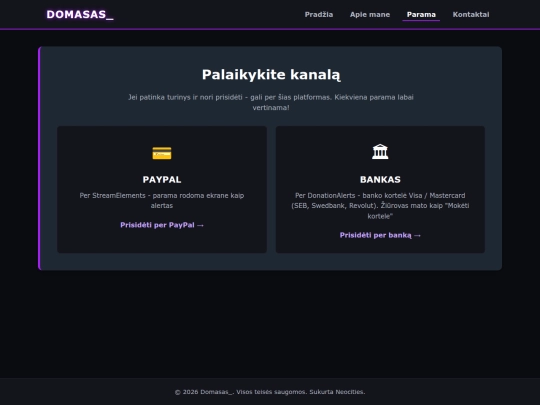Screen dimensions: 540x405
Task: Follow the Prisidėti per banką link
Action: point(380,235)
